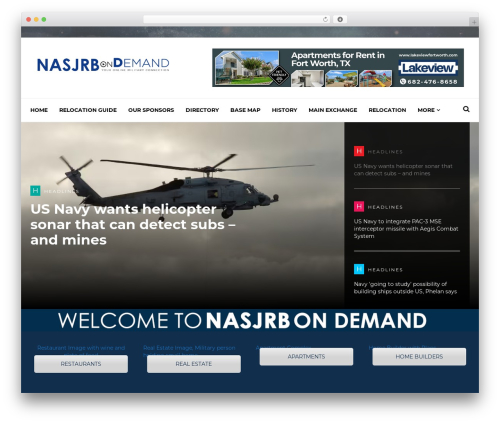This screenshot has width=500, height=423.
Task: Open Main Exchange page
Action: 333,110
